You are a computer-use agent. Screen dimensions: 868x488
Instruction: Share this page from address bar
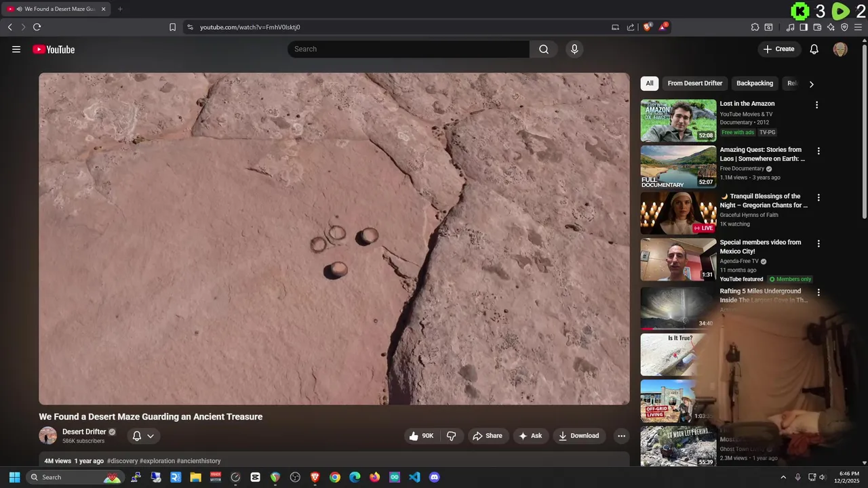(631, 27)
